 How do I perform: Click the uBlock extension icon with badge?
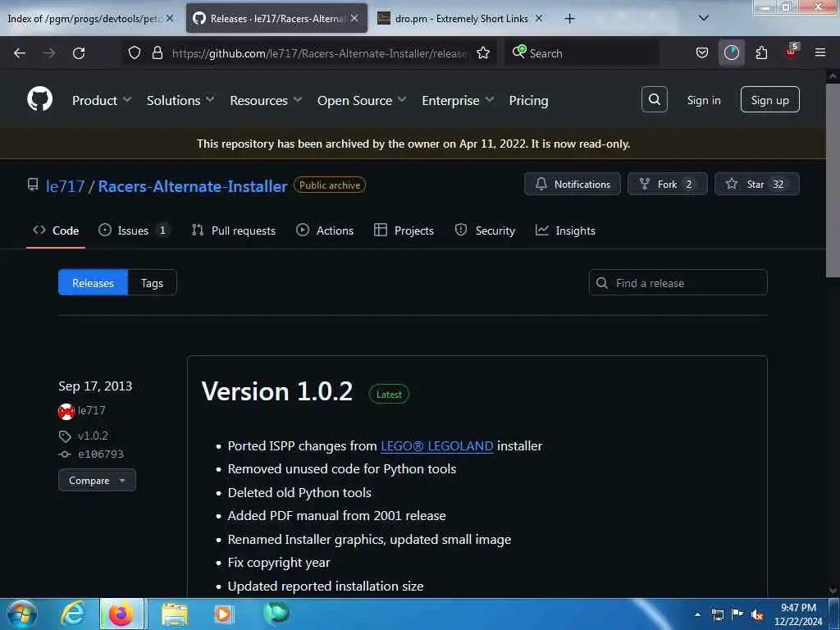tap(792, 52)
